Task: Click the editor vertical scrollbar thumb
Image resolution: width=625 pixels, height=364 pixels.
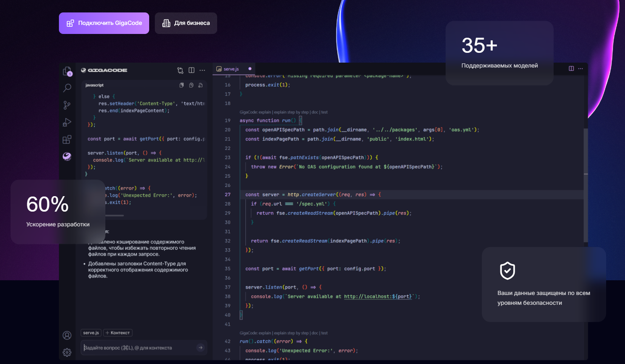Action: pos(586,185)
